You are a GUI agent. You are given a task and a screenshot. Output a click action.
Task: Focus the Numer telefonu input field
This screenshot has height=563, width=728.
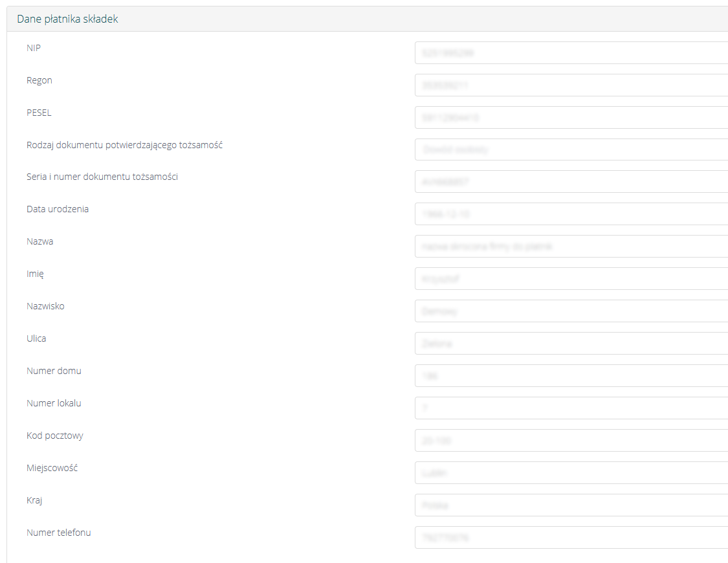pyautogui.click(x=571, y=538)
